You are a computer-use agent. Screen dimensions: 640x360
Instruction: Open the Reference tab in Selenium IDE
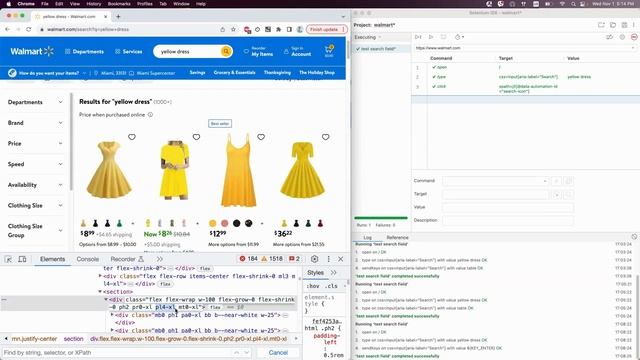(x=397, y=237)
